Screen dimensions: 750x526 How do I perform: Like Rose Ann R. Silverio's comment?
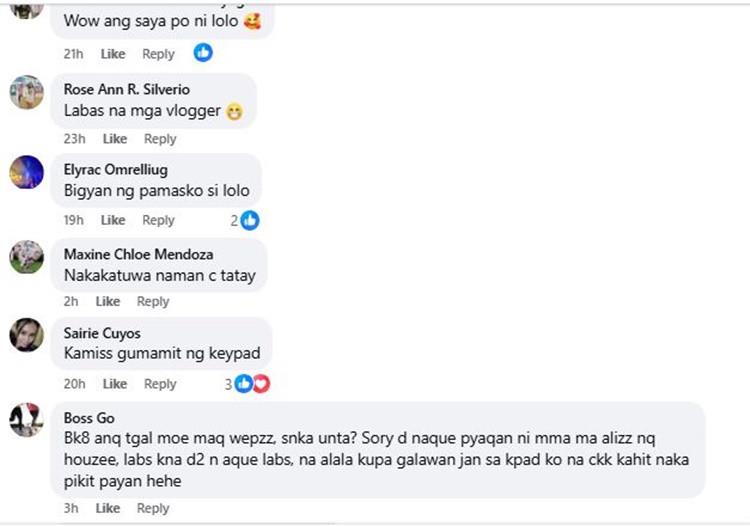point(115,139)
